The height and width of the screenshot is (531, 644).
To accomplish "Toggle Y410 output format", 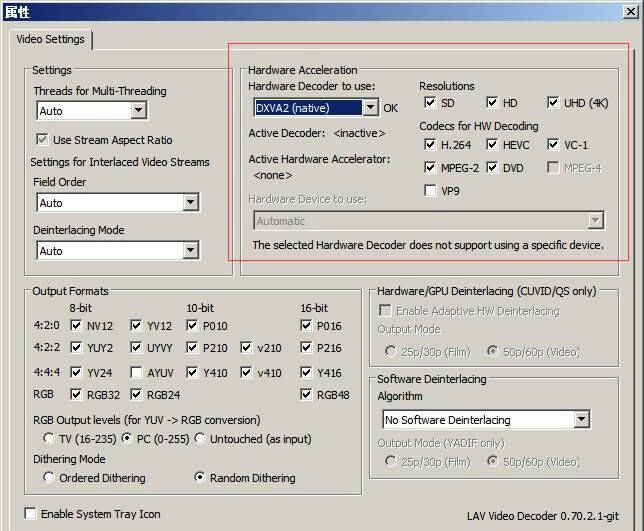I will point(192,372).
